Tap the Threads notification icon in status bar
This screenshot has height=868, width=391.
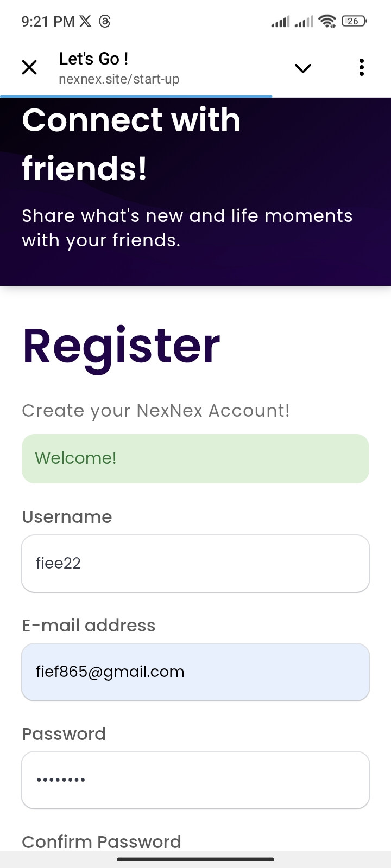[105, 21]
